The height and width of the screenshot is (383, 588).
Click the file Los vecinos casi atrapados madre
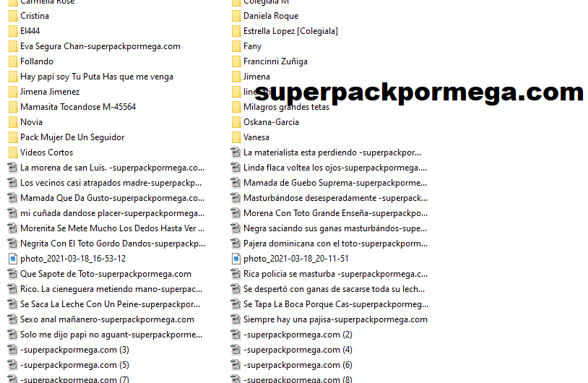coord(111,183)
